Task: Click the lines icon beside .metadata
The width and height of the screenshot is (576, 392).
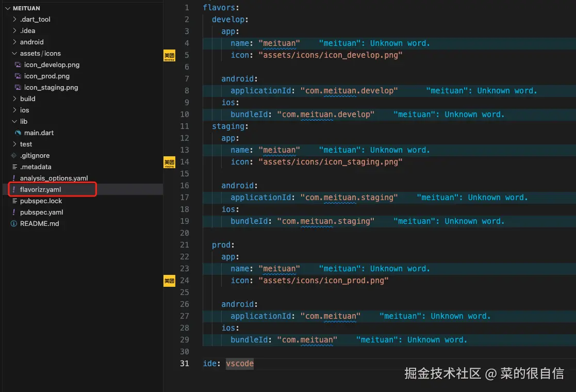Action: (14, 167)
